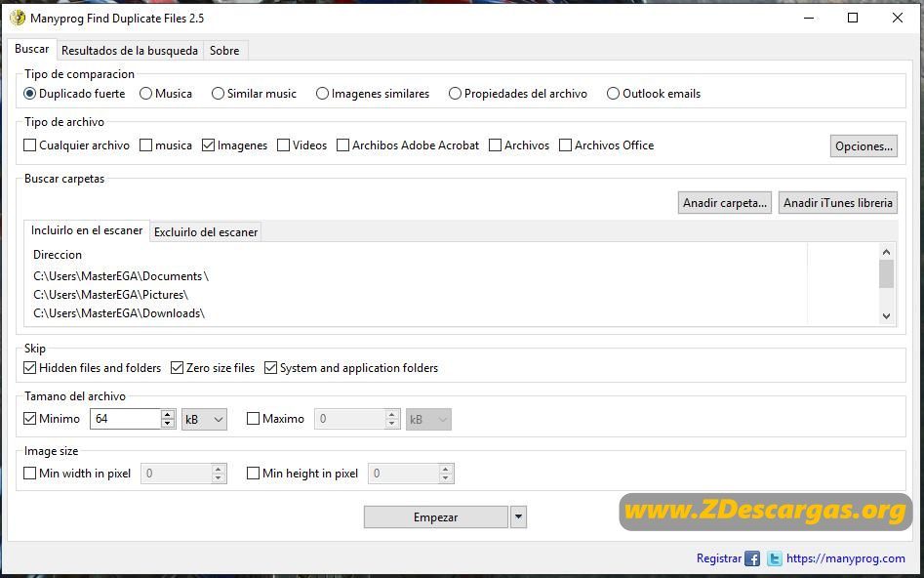Switch to Excluirlo del escaner tab

tap(206, 232)
